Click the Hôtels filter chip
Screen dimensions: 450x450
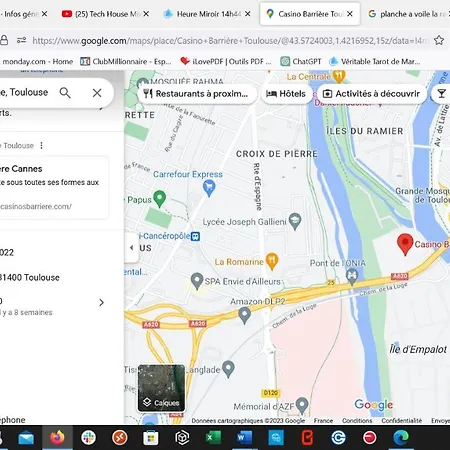point(286,94)
